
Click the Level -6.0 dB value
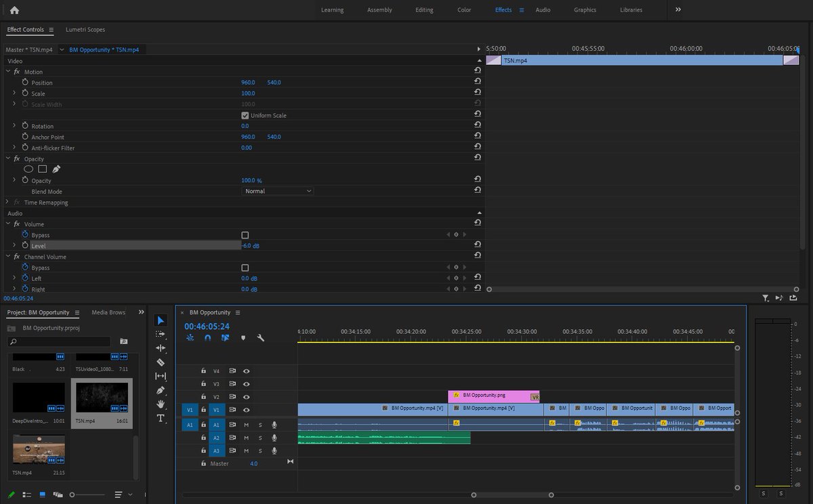251,245
